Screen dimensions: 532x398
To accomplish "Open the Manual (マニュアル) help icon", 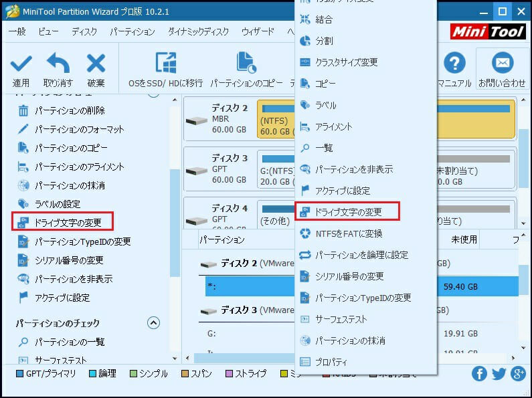I will pos(454,63).
